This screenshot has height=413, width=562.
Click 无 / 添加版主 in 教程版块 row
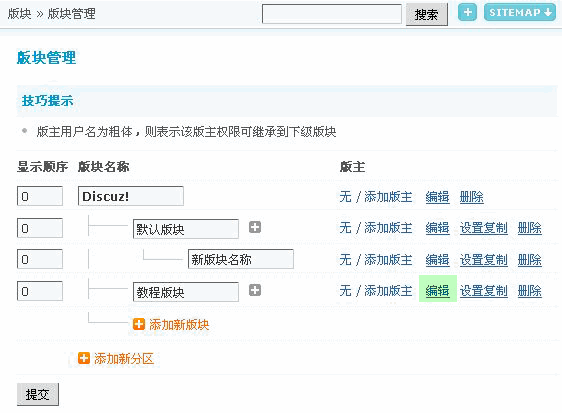coord(376,291)
